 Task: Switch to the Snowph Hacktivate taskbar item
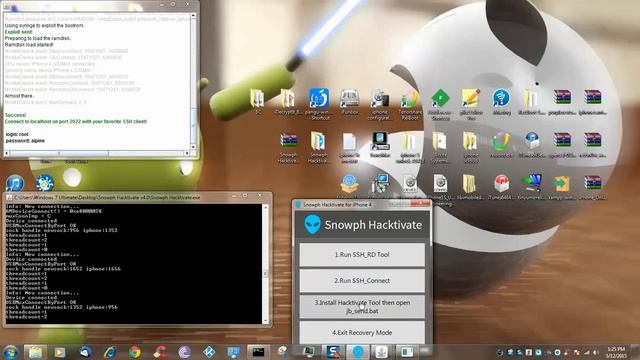pos(358,352)
